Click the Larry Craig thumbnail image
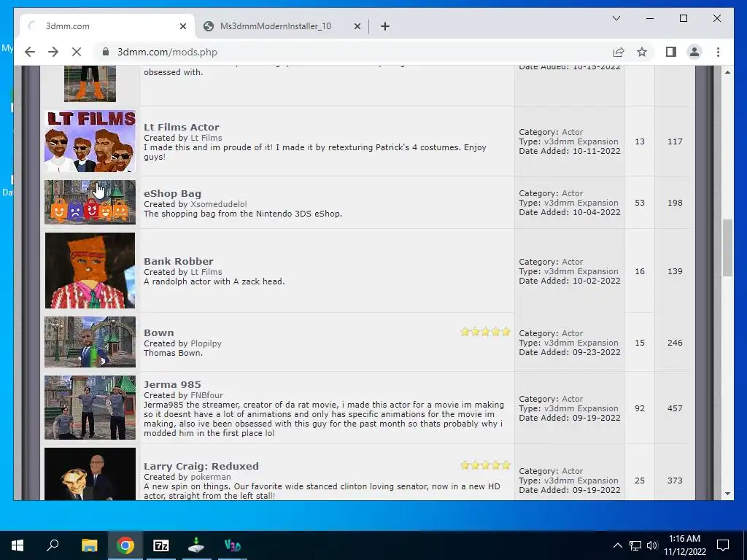The image size is (747, 560). coord(90,474)
